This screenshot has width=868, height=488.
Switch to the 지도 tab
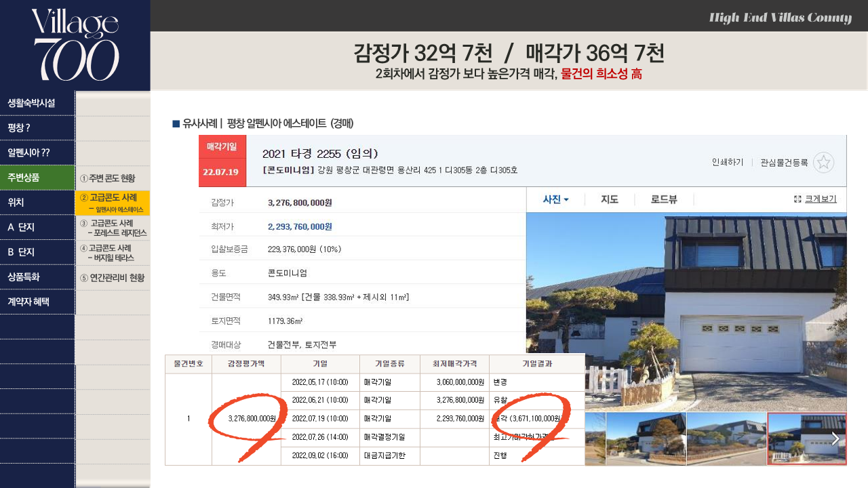tap(610, 199)
